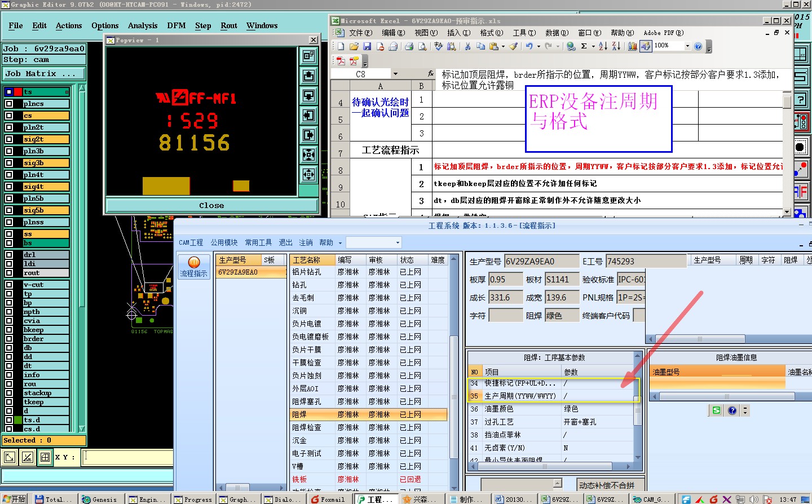Click Excel Sort Descending icon

click(616, 46)
